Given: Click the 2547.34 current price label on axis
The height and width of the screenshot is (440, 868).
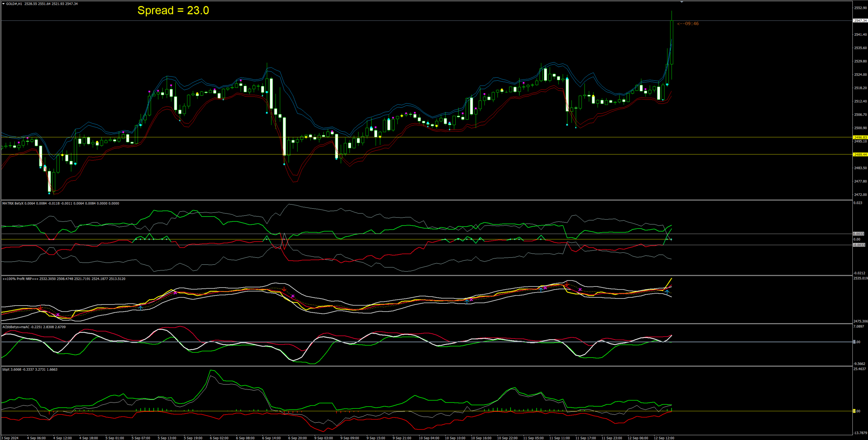Looking at the screenshot, I should [860, 21].
